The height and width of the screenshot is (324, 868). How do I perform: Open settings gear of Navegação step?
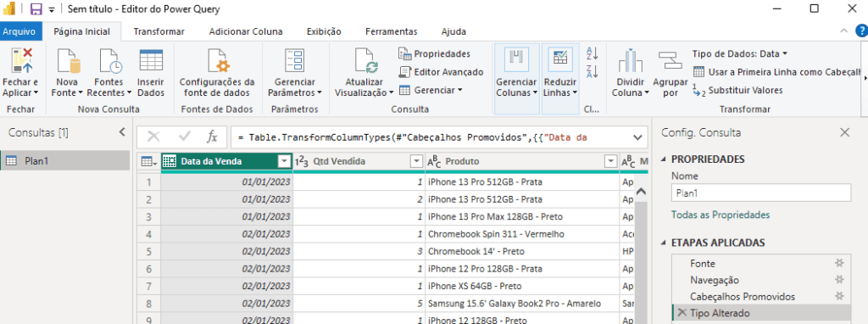pyautogui.click(x=839, y=280)
